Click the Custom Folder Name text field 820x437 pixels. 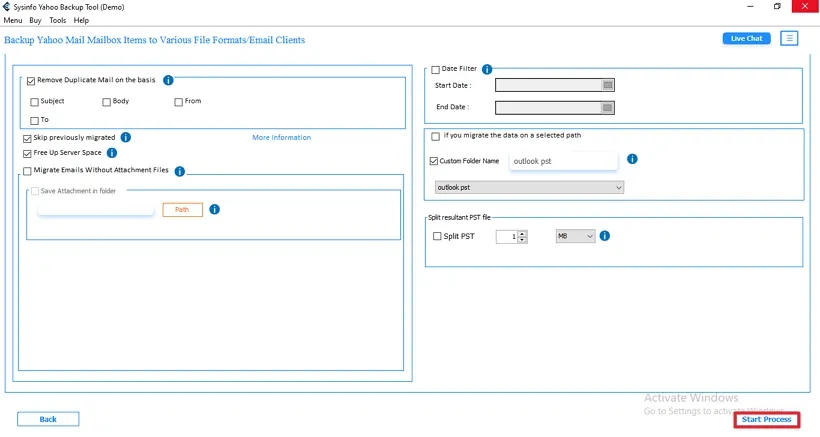[x=563, y=161]
